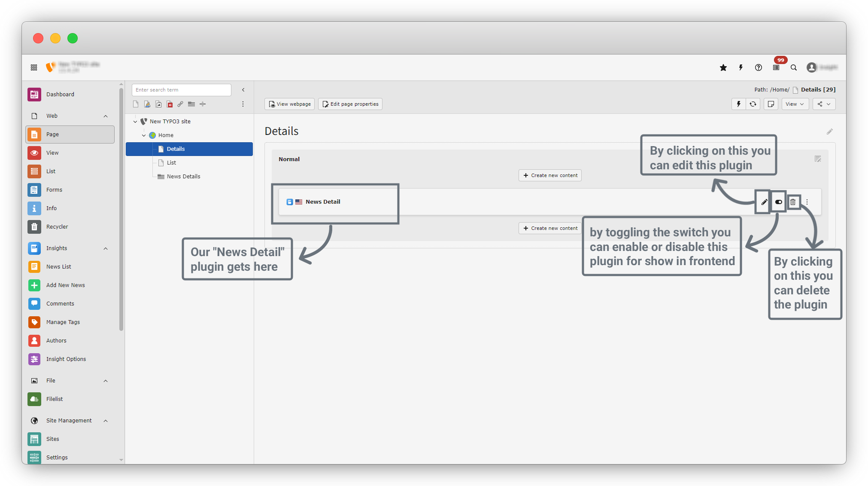The image size is (868, 486).
Task: Open application grid icon beside TYPO3 logo
Action: coord(34,67)
